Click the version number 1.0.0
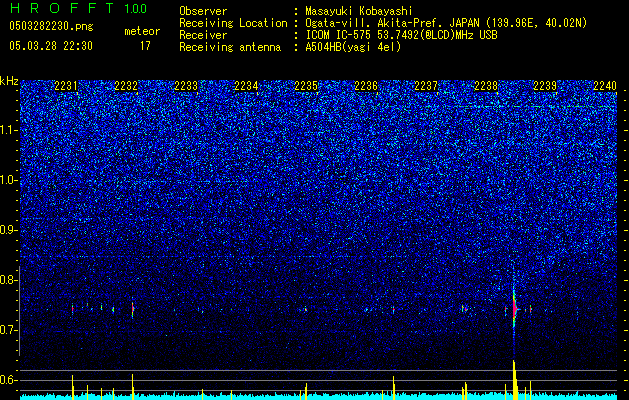This screenshot has height=400, width=629. coord(135,9)
